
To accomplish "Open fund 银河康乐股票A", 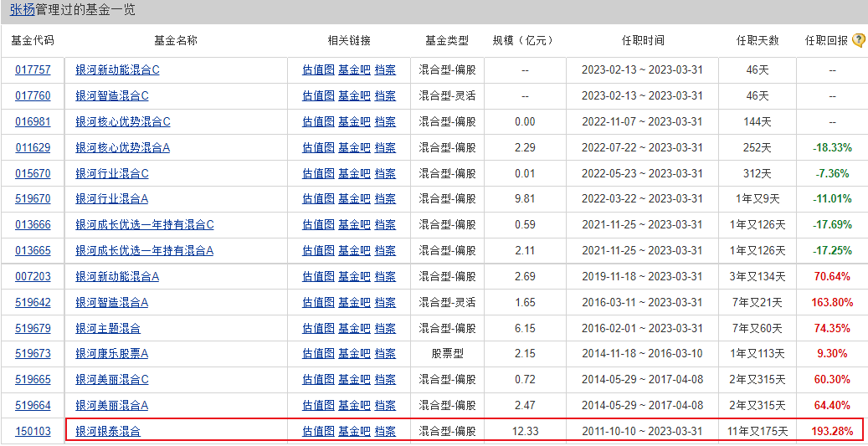I will click(x=112, y=353).
